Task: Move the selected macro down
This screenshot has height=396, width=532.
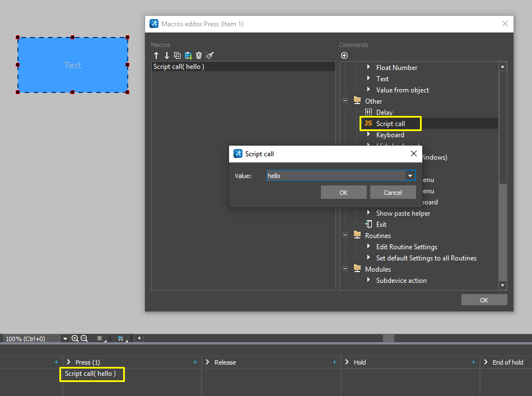Action: [166, 55]
